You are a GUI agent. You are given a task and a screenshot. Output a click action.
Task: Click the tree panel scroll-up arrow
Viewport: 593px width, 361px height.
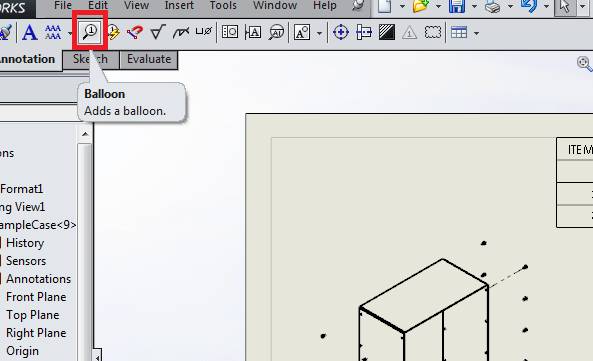(x=85, y=134)
